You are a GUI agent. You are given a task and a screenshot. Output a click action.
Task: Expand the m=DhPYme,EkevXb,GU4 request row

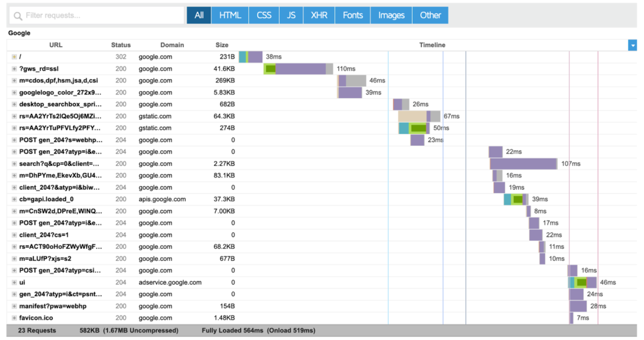[x=14, y=175]
